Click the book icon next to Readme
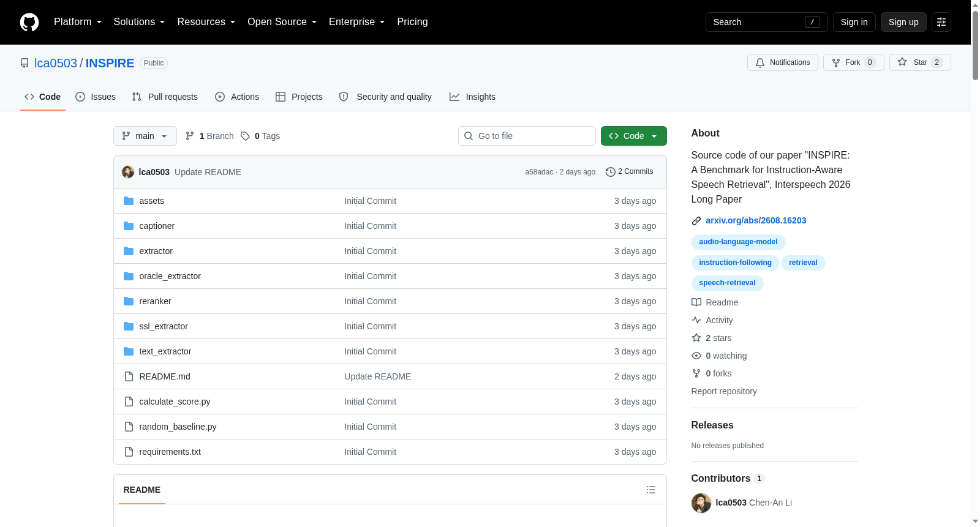This screenshot has height=527, width=980. [696, 302]
